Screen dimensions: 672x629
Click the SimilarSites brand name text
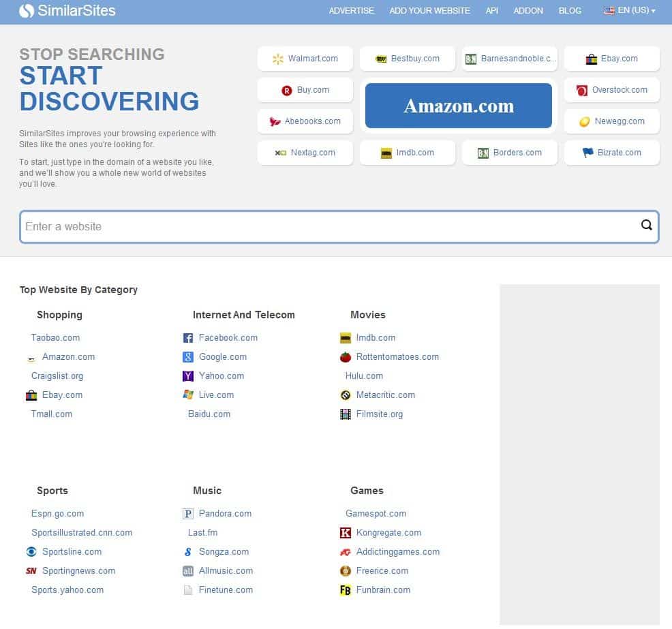click(76, 11)
